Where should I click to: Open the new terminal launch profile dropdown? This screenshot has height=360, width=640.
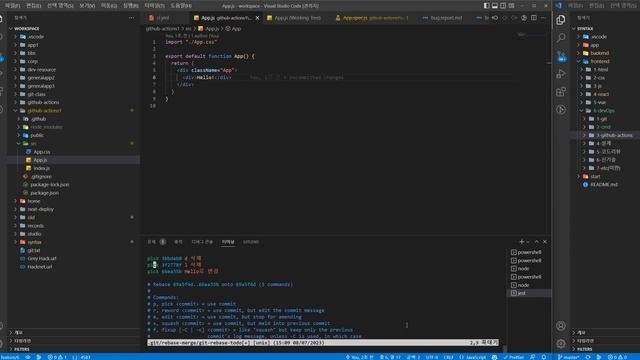[x=528, y=242]
